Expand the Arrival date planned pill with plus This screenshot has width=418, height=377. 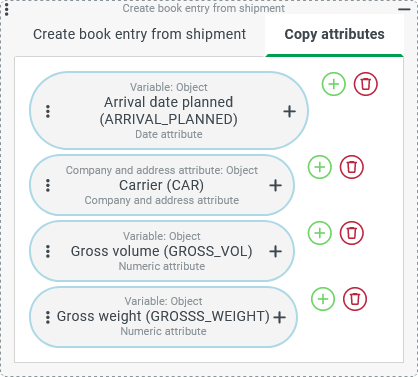(289, 111)
